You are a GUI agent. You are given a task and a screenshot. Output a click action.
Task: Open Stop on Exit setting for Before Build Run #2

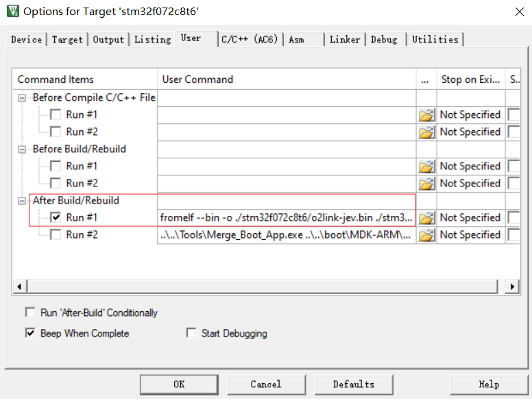pos(470,184)
